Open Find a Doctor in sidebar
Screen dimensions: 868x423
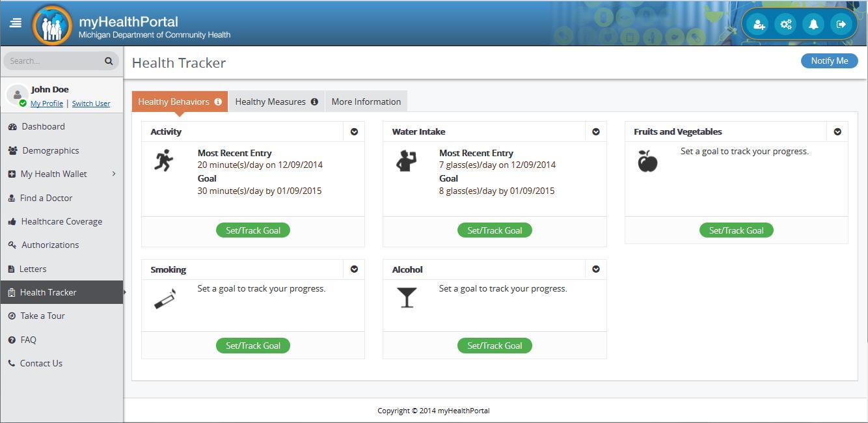point(62,198)
